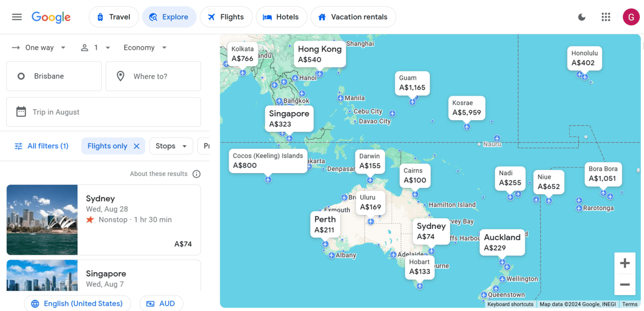644x311 pixels.
Task: Click the Google logo
Action: (51, 17)
